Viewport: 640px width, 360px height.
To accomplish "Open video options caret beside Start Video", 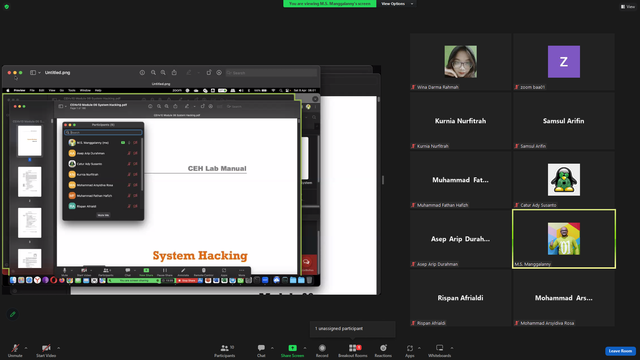I will click(59, 348).
